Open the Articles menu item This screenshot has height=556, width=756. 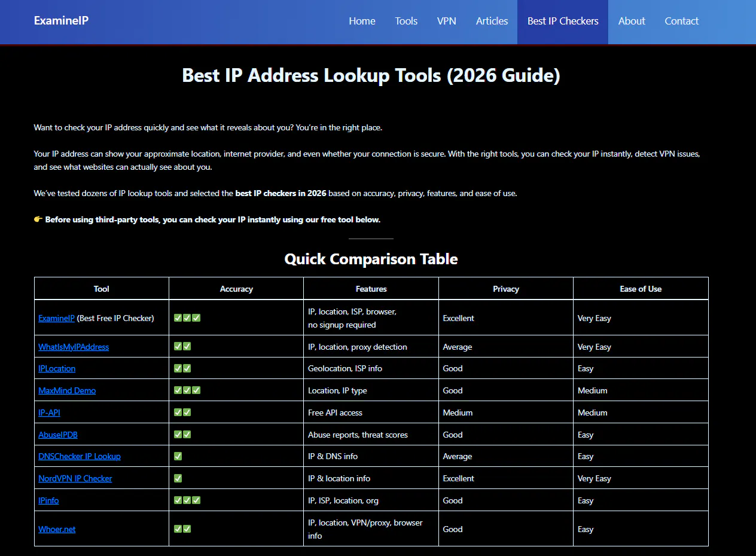(492, 21)
